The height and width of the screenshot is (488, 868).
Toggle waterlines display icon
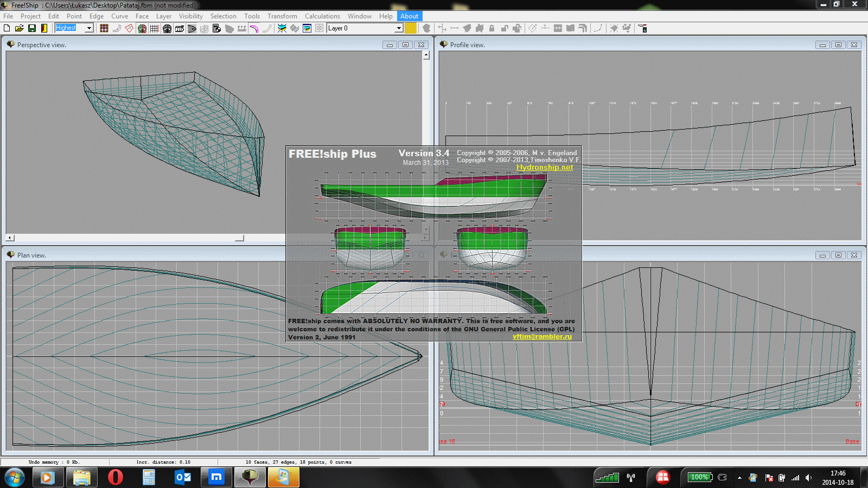coord(192,28)
